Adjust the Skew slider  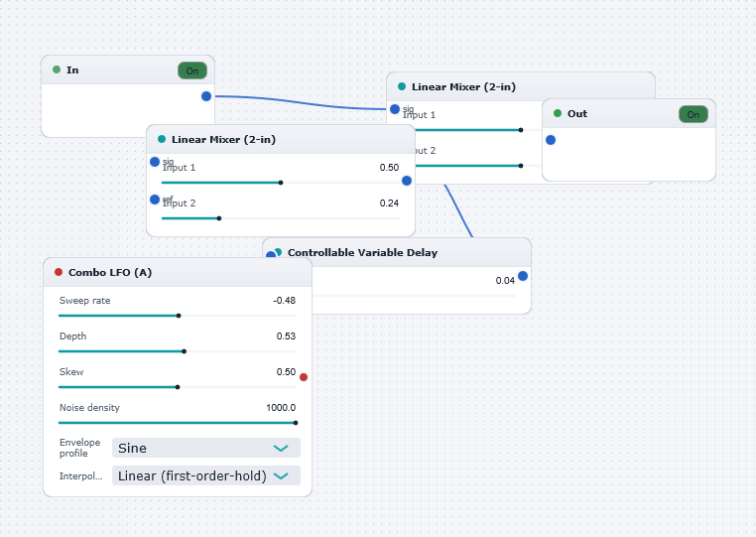pyautogui.click(x=178, y=387)
